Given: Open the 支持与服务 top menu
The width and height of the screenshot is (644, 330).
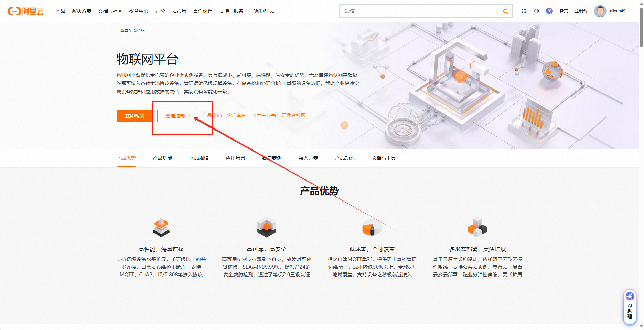Looking at the screenshot, I should (231, 11).
